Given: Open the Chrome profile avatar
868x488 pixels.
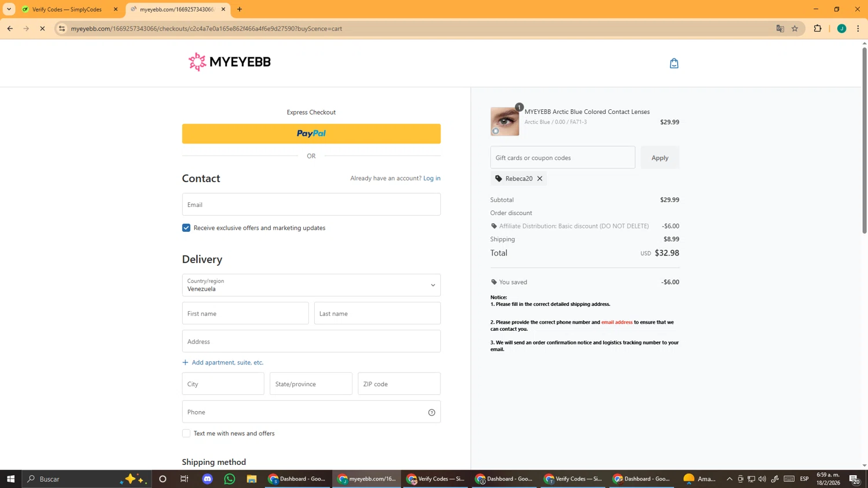Looking at the screenshot, I should [842, 28].
